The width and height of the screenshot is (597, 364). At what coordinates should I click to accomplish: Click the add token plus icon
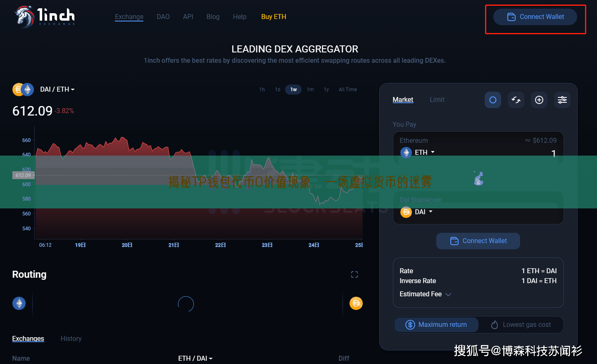[539, 100]
